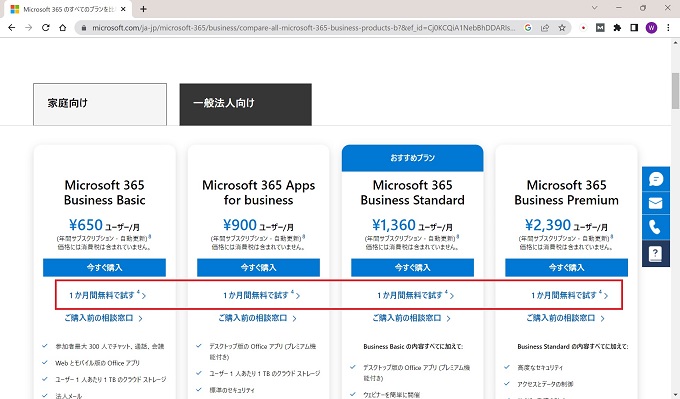Go forward with the browser forward arrow
This screenshot has height=399, width=680.
coord(29,28)
